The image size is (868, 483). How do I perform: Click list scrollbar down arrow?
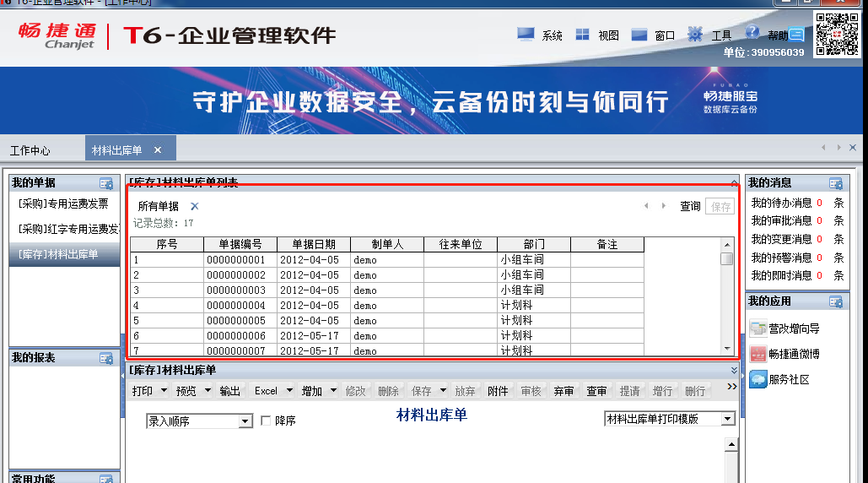point(727,349)
